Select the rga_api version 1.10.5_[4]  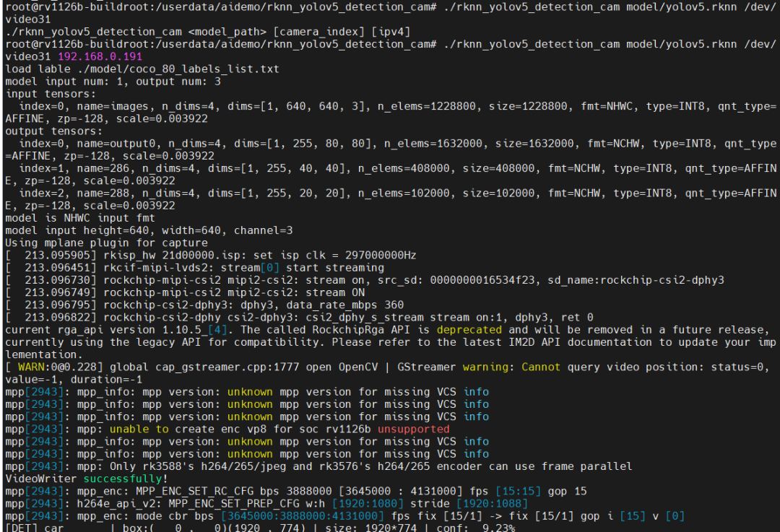click(x=194, y=330)
